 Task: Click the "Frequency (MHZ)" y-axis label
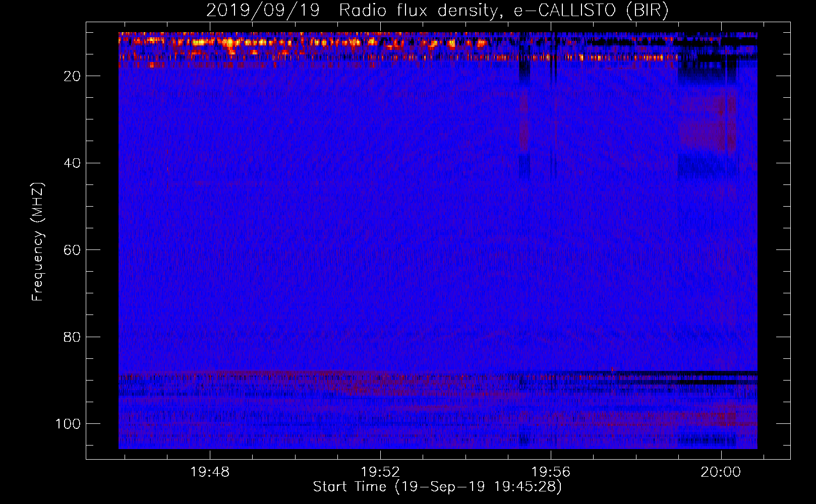[38, 241]
